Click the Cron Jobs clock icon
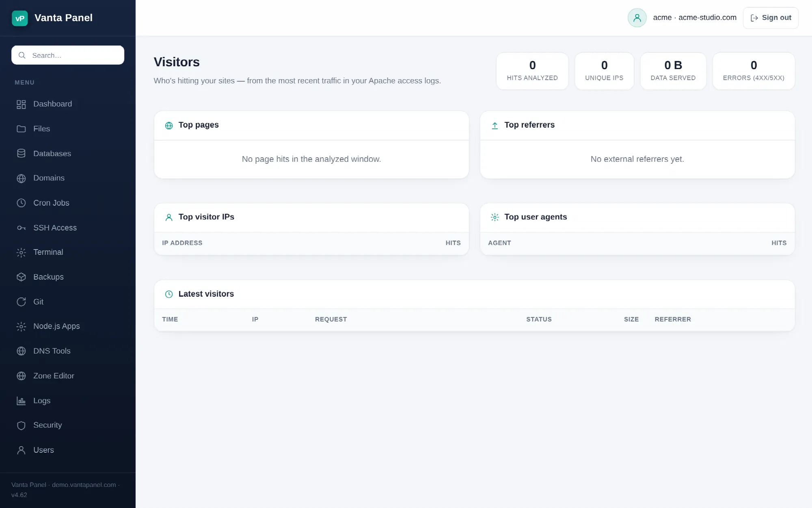Image resolution: width=812 pixels, height=508 pixels. point(21,203)
